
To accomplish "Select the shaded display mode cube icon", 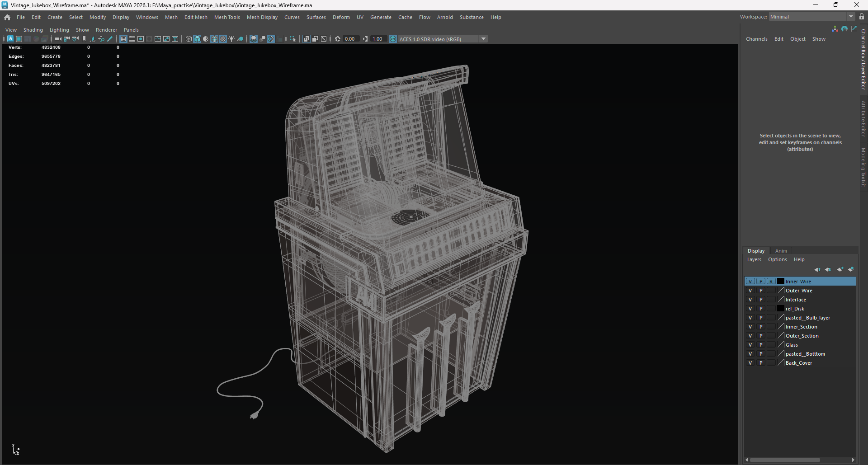I will point(198,39).
